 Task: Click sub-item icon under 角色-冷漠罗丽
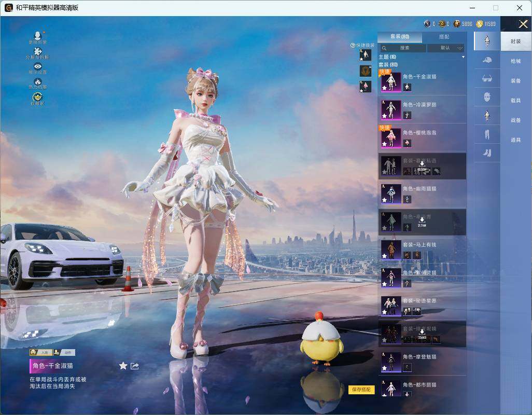(x=407, y=115)
